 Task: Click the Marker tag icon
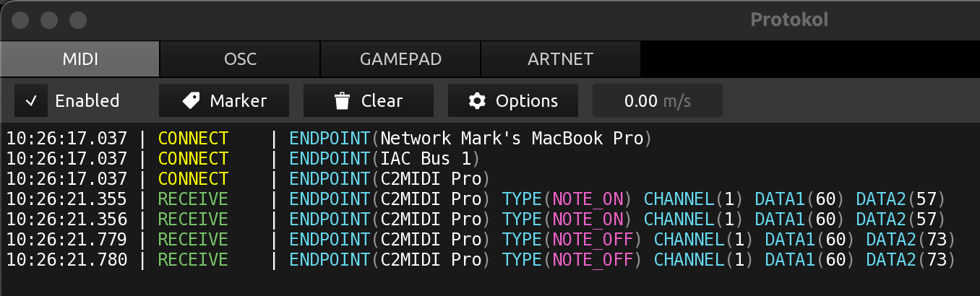(x=191, y=101)
